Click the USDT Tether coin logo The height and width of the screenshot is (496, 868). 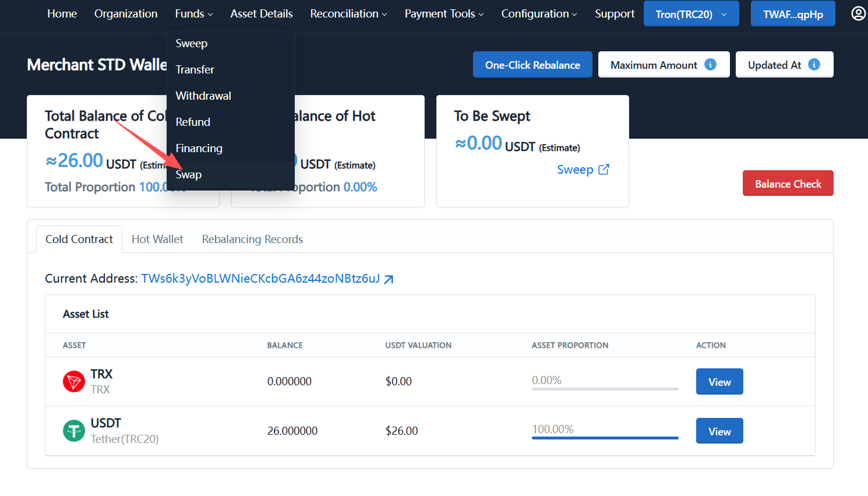pyautogui.click(x=74, y=431)
